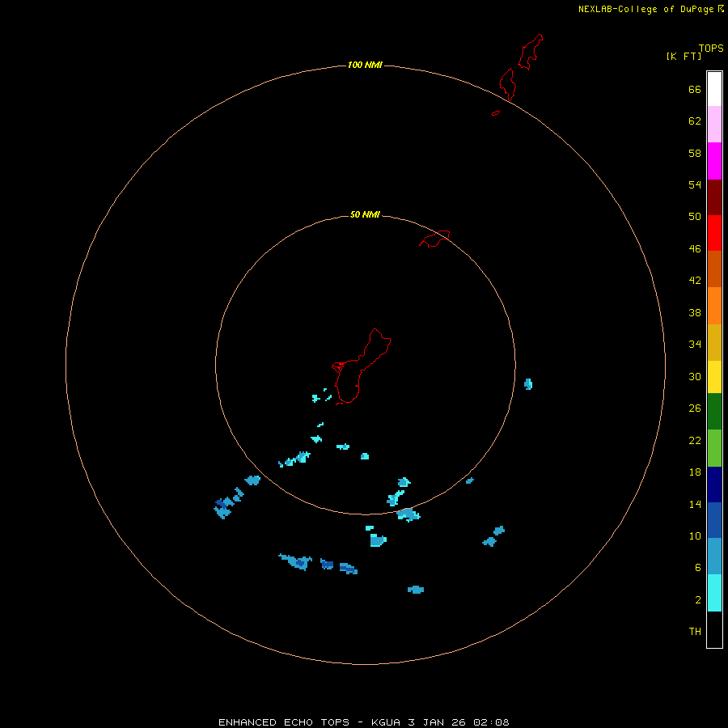This screenshot has width=728, height=728.
Task: Click the legend value 46
Action: click(695, 249)
